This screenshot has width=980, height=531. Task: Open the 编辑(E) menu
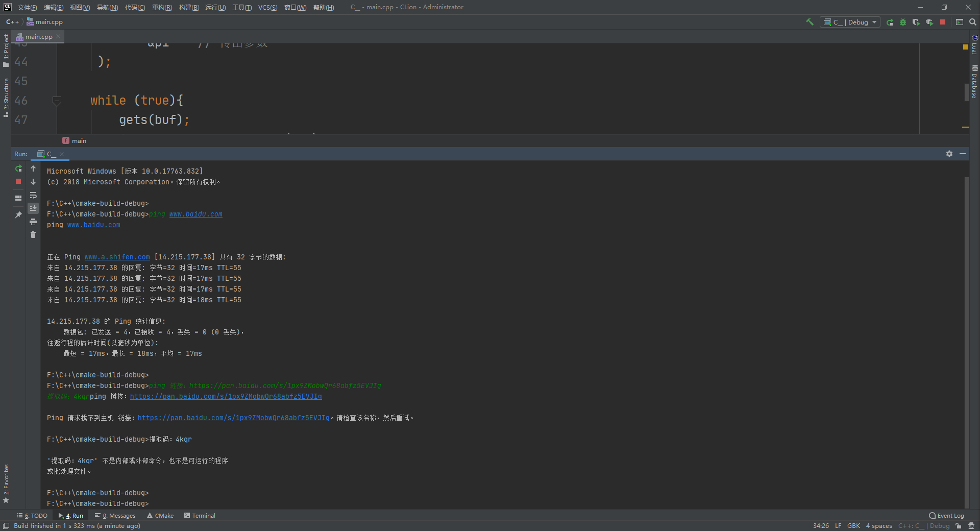click(54, 7)
